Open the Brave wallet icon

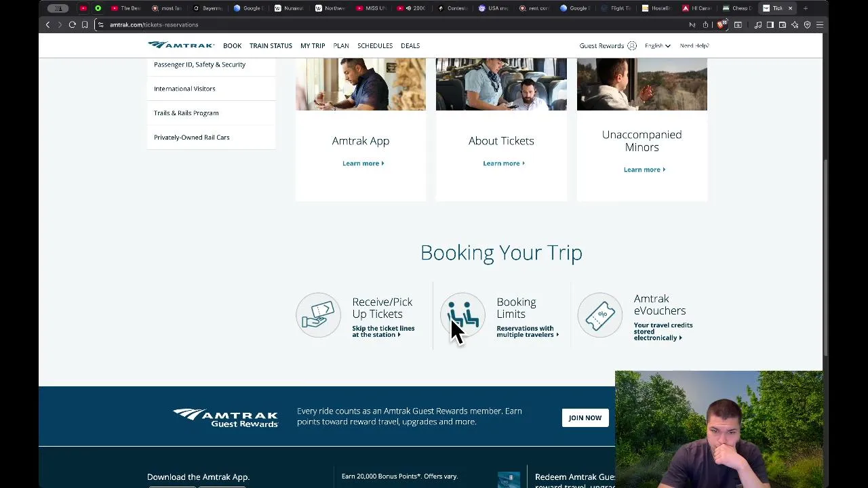click(783, 25)
